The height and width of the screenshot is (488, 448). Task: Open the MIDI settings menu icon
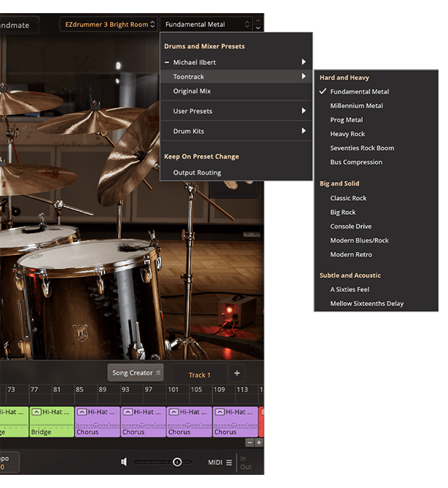click(x=229, y=463)
